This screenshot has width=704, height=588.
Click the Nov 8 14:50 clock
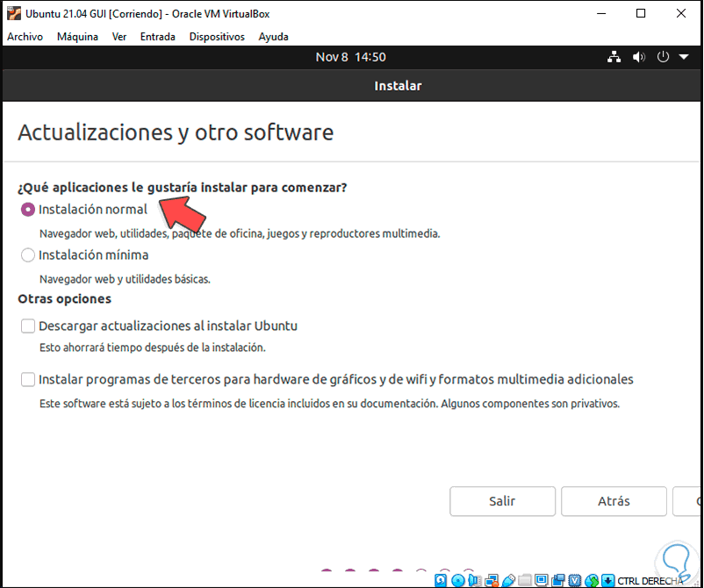pos(350,57)
